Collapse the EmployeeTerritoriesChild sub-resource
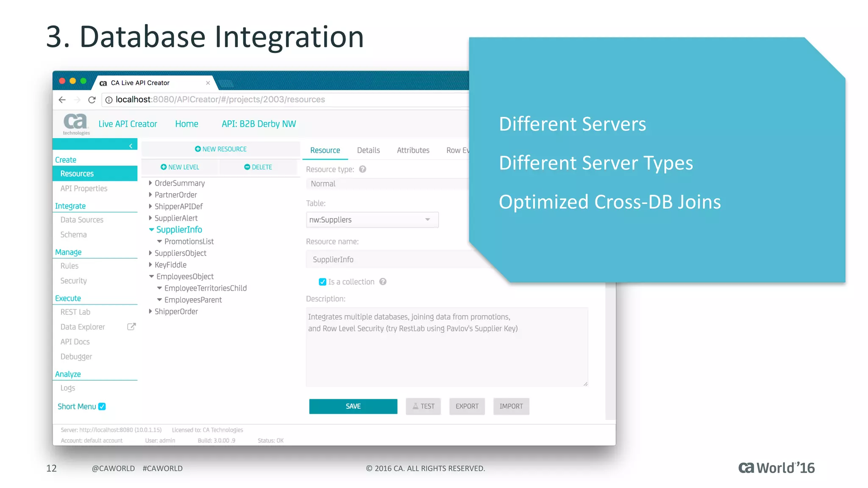 pyautogui.click(x=159, y=288)
